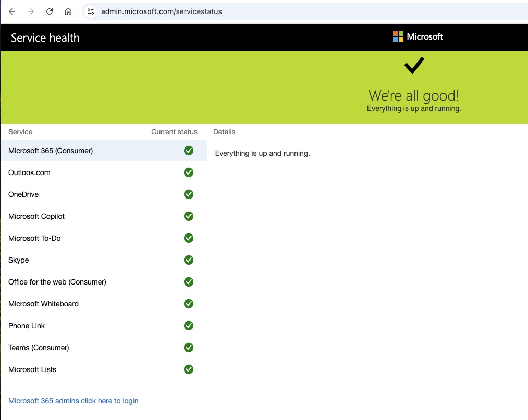
Task: Go back using the browser back arrow
Action: point(12,11)
